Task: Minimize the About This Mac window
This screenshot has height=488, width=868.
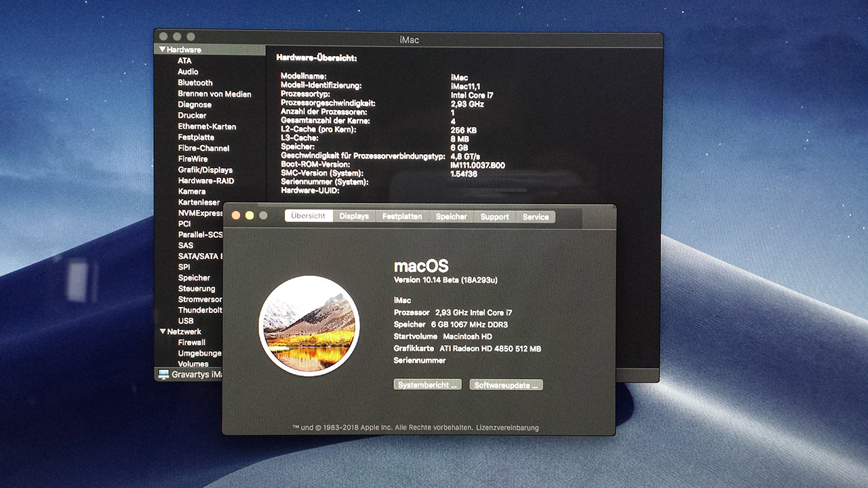Action: (250, 216)
